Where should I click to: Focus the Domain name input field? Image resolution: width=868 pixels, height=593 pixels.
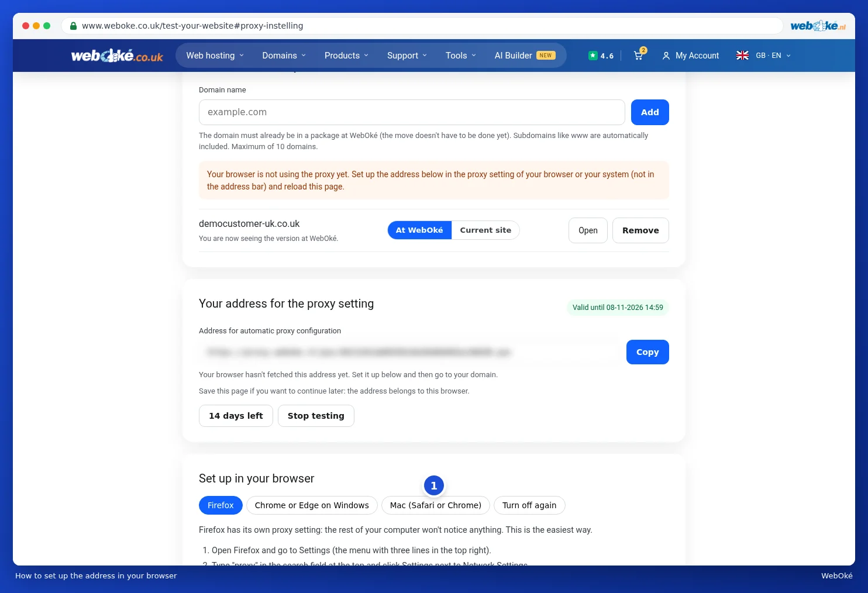412,112
